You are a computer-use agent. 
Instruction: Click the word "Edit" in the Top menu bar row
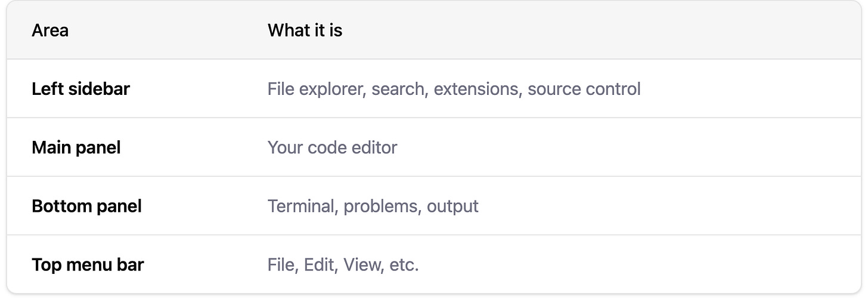[x=318, y=264]
